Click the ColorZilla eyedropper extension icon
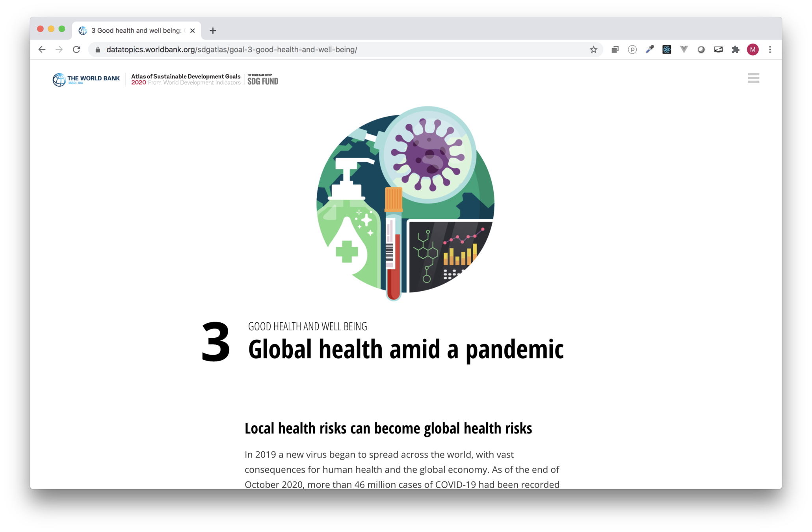812x532 pixels. click(649, 50)
